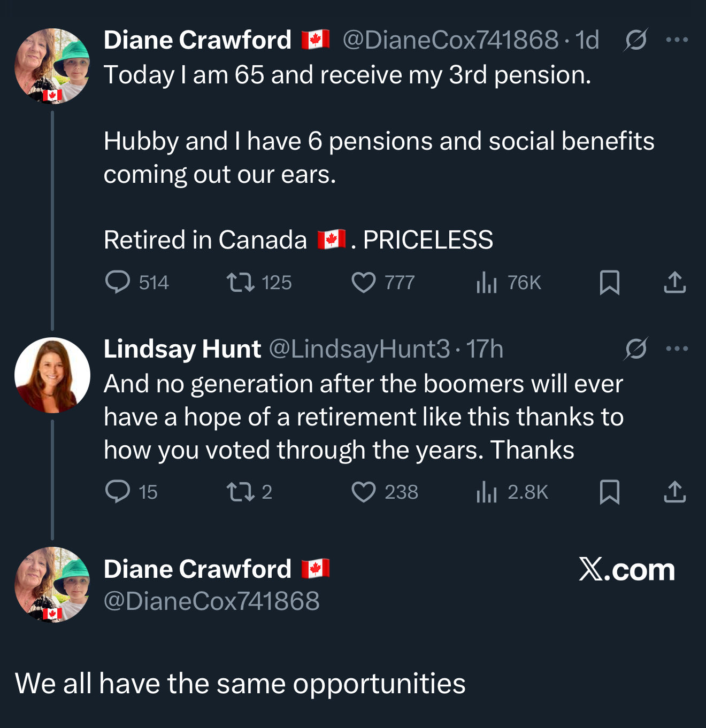This screenshot has width=706, height=728.
Task: View Lindsay Hunt's 2.8K view analytics
Action: (512, 492)
